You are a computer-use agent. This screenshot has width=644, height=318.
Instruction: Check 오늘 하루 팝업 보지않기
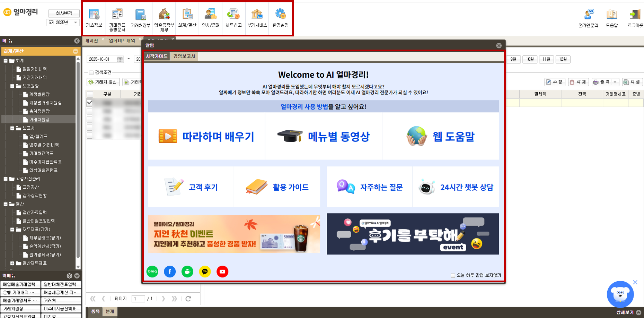point(452,275)
